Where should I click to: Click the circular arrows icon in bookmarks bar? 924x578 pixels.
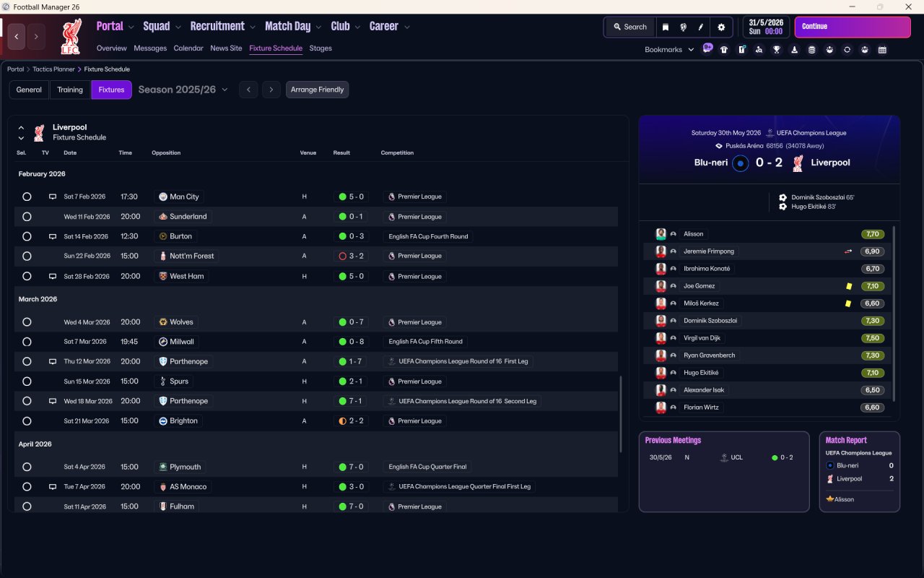pos(847,50)
